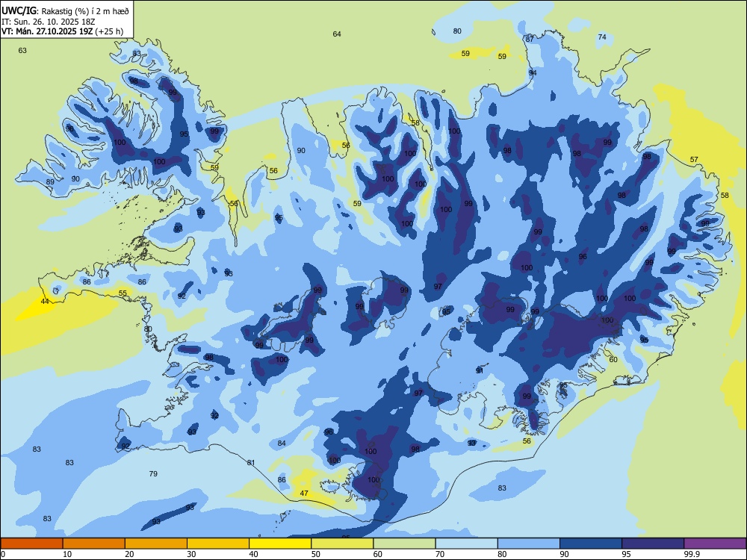
Task: Click the valid time 'VT: Mán. 27.10.2025 19Z (+25 h)'
Action: click(62, 31)
